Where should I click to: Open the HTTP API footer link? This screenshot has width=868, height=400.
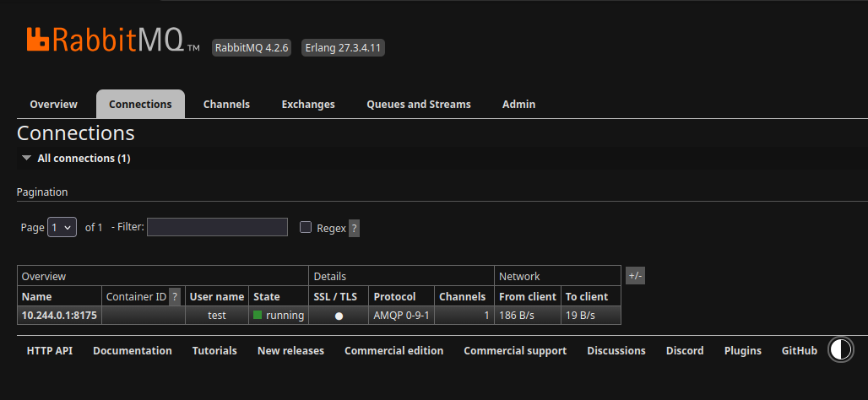click(x=49, y=350)
